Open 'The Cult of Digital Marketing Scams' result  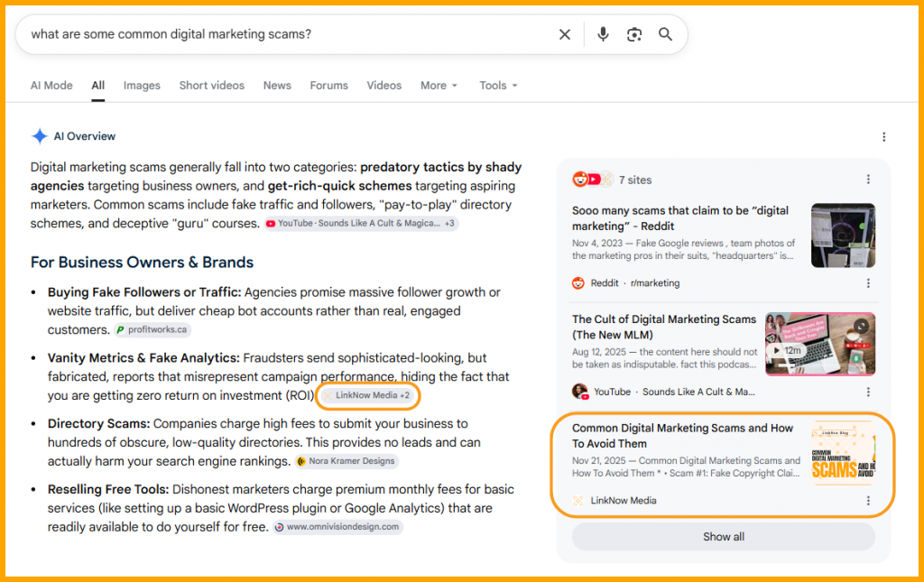coord(663,327)
